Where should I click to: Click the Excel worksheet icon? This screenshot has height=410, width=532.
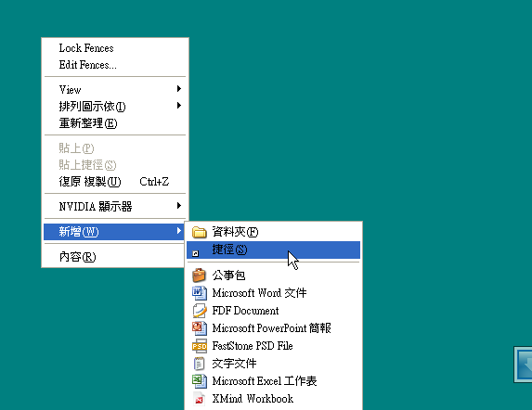200,381
